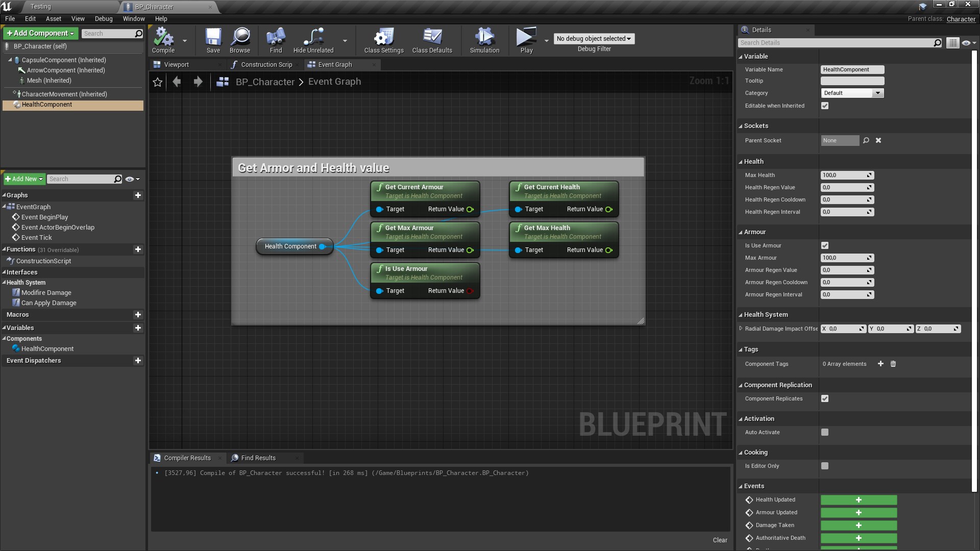Uncheck the Is Use Armour checkbox
980x551 pixels.
click(825, 245)
